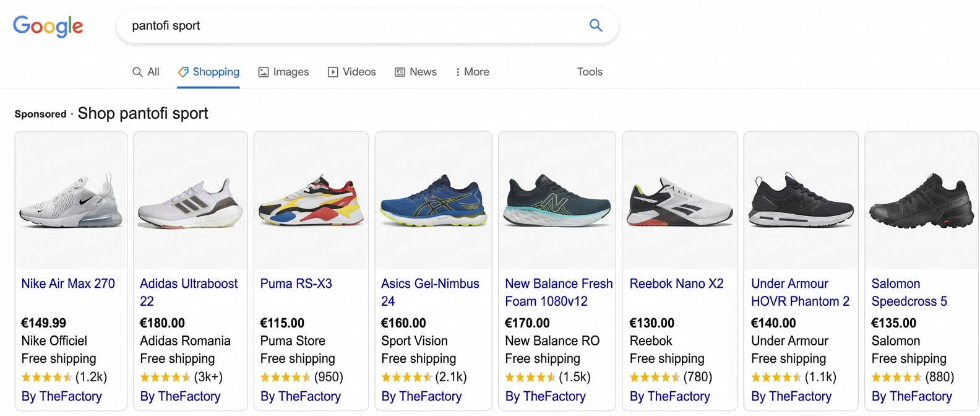Click By TheFactory under Adidas Ultraboost
Screen dimensions: 980x416
click(180, 396)
